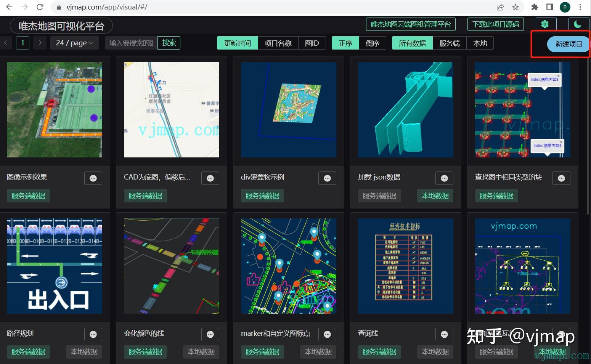Filter projects by 本地 data
This screenshot has height=364, width=591.
click(480, 43)
